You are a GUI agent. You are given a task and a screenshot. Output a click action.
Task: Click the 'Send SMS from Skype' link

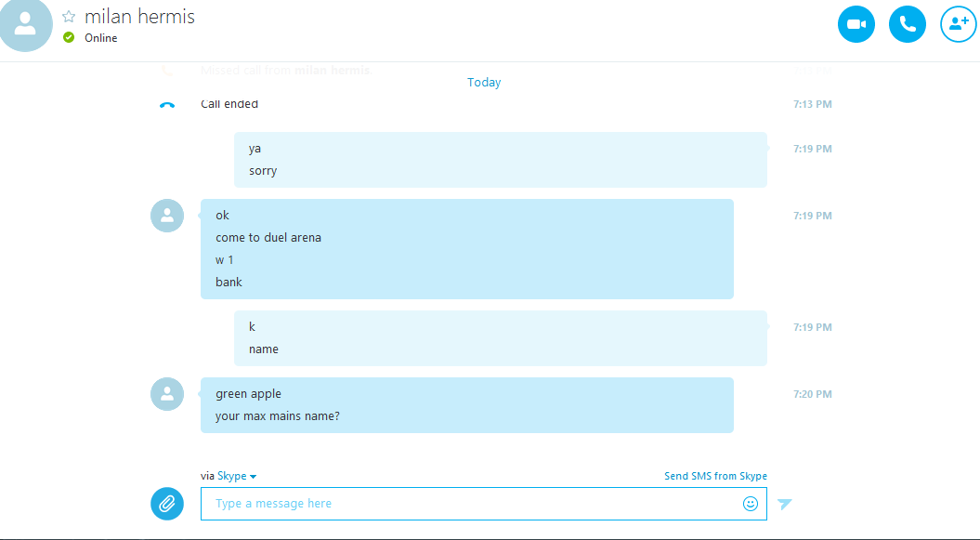715,476
